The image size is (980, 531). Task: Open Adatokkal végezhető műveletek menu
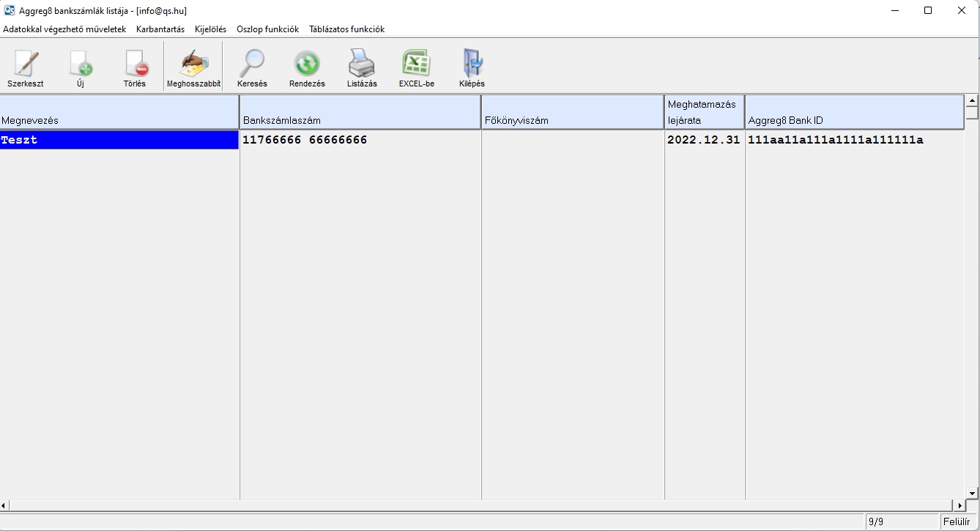pos(64,29)
